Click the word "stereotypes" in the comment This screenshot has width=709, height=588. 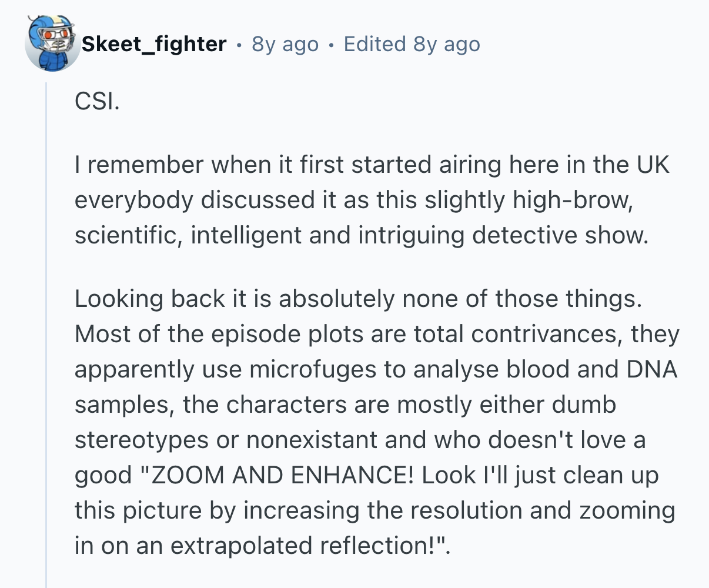[141, 440]
